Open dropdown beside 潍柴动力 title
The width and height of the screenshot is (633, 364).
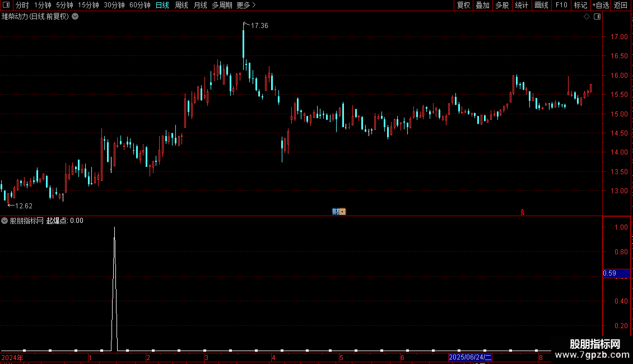pos(75,17)
